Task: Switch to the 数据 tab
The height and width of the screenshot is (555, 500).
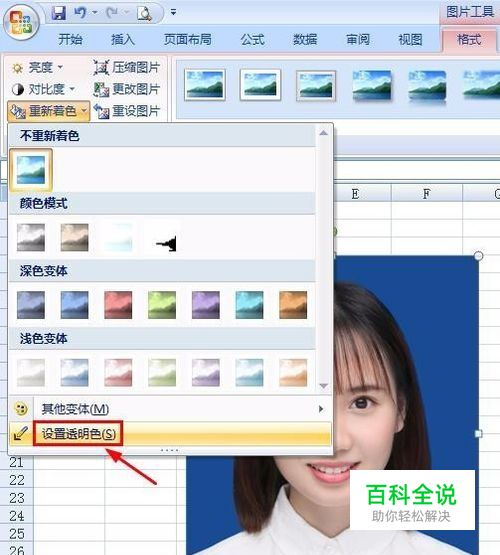Action: 305,39
